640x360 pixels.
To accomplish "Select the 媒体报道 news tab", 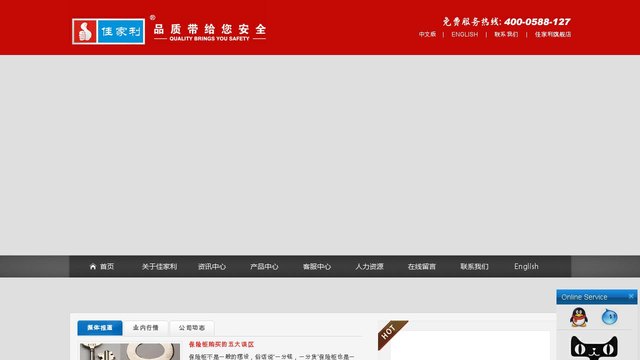I will point(100,328).
